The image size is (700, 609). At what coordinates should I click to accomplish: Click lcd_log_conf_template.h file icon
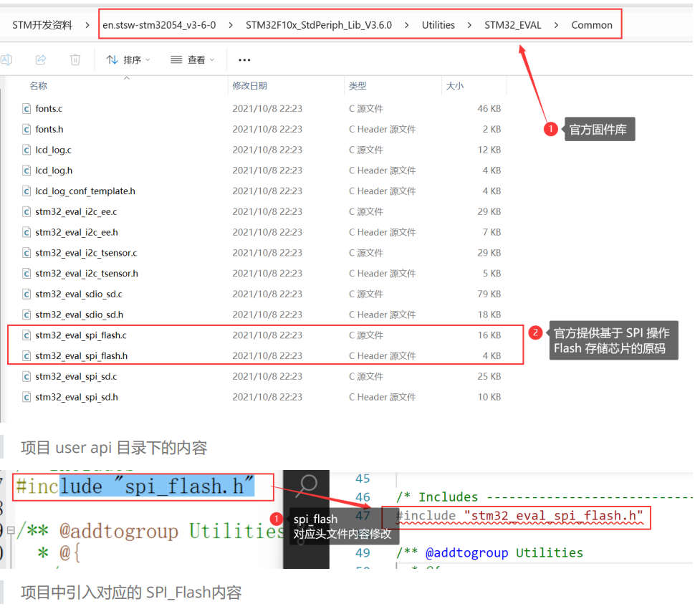27,191
